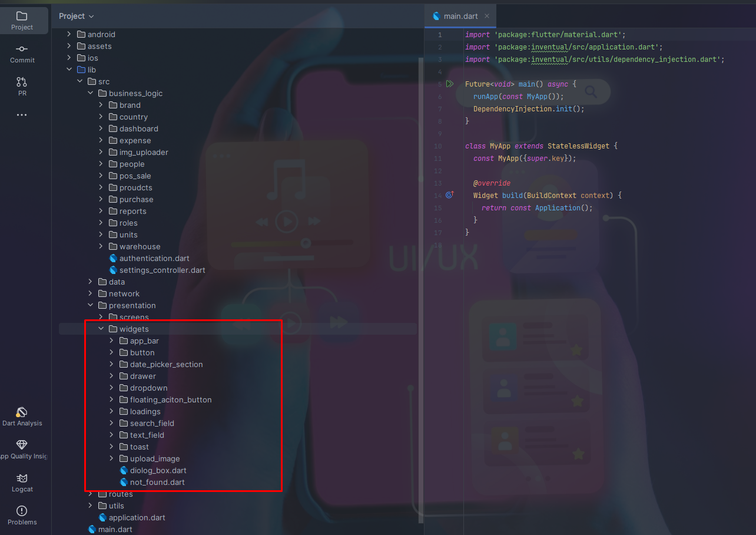Click the override gutter icon beside build

tap(450, 195)
